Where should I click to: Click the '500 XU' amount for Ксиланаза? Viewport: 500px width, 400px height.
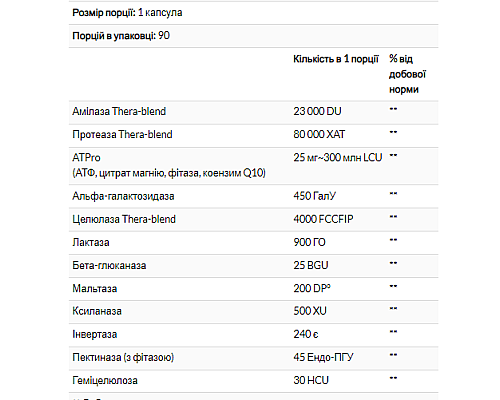310,311
